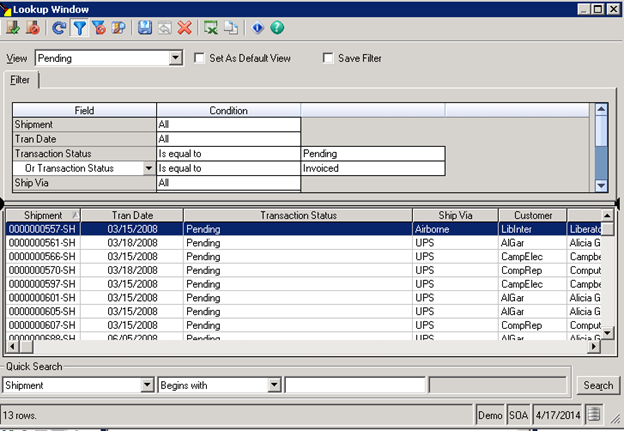Viewport: 624px width, 431px height.
Task: Open the Begins with condition dropdown
Action: (274, 385)
